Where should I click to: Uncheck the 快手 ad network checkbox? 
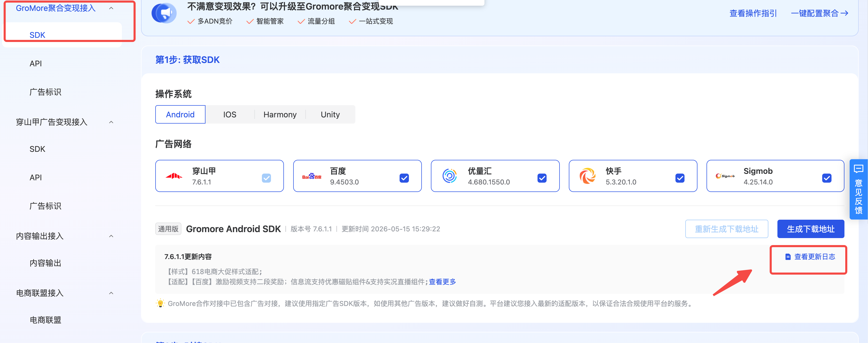point(680,178)
